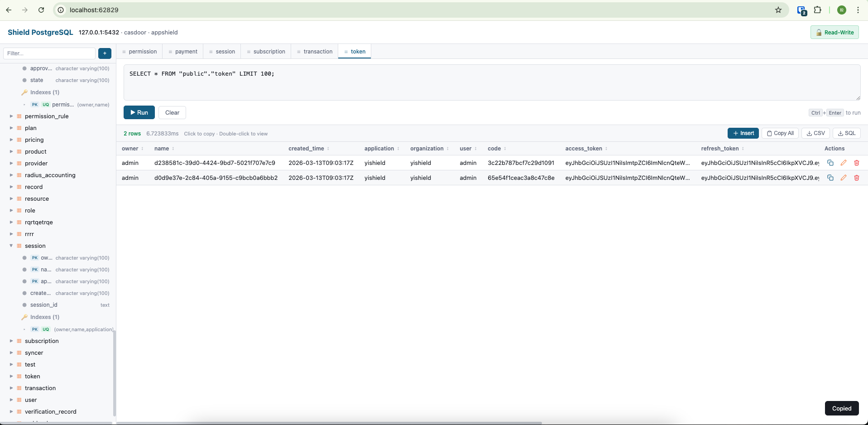Edit the row with code 3c22b787bcf7c29d1091
Screen dimensions: 868x425
tap(844, 163)
